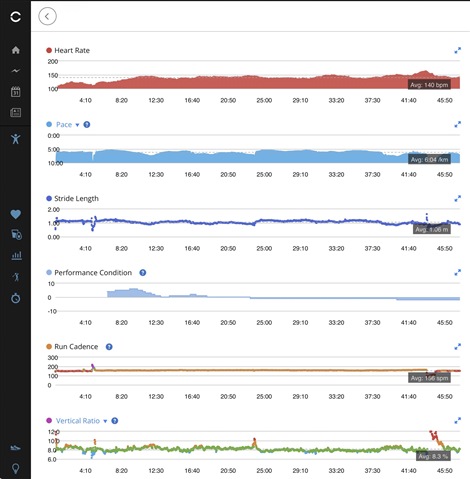
Task: Open the Gear shoe icon
Action: tap(15, 448)
